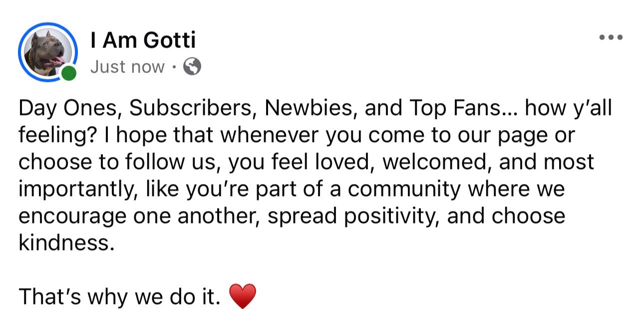View story via blue ring around avatar
Screen dimensions: 644x309
(48, 52)
